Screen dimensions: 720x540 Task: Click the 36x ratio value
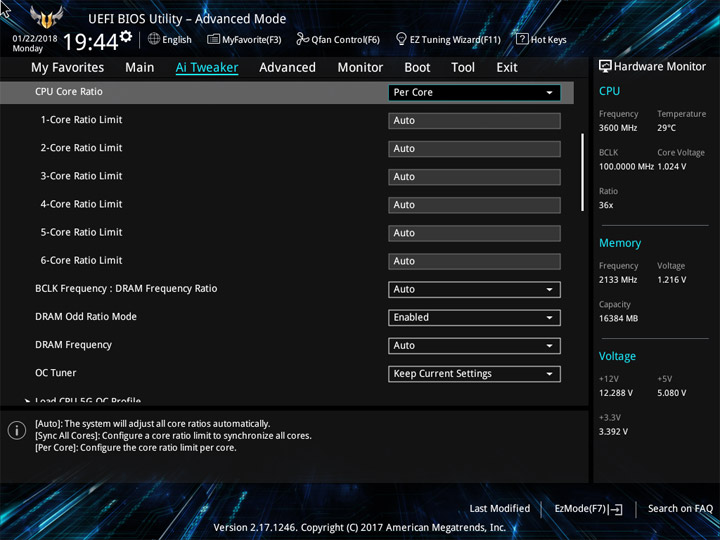tap(606, 205)
